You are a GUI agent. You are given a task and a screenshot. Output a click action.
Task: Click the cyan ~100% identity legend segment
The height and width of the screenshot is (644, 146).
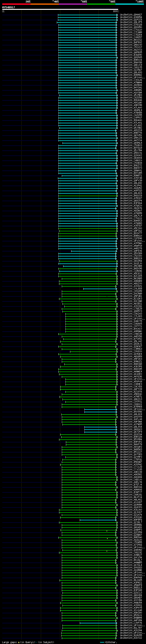130,4
